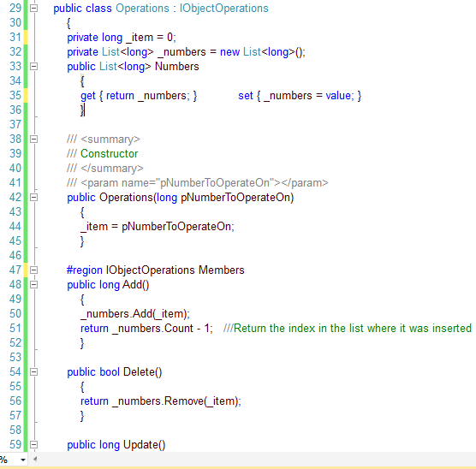Click the 'Add()' method name on line 48
Viewport: 476px width, 469px height.
coord(136,285)
